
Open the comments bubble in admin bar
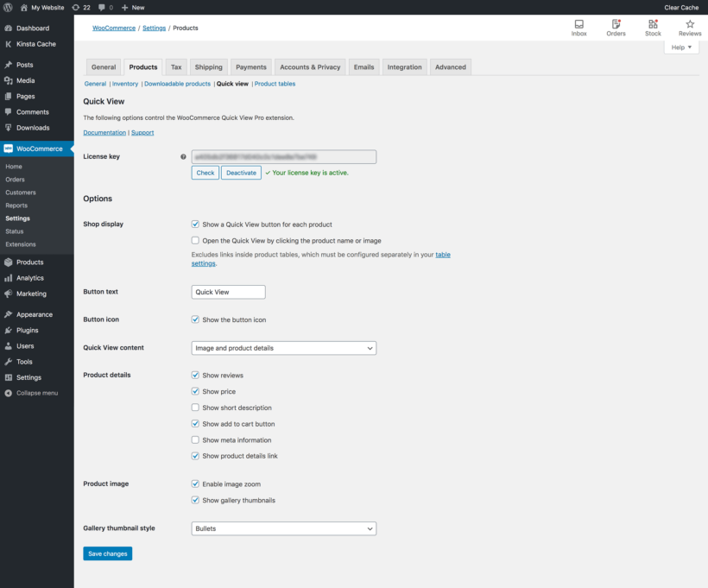click(x=102, y=8)
